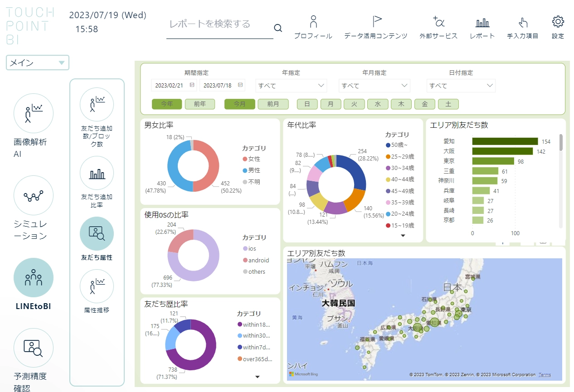
Task: Open the 日付指定 dropdown
Action: [x=461, y=86]
